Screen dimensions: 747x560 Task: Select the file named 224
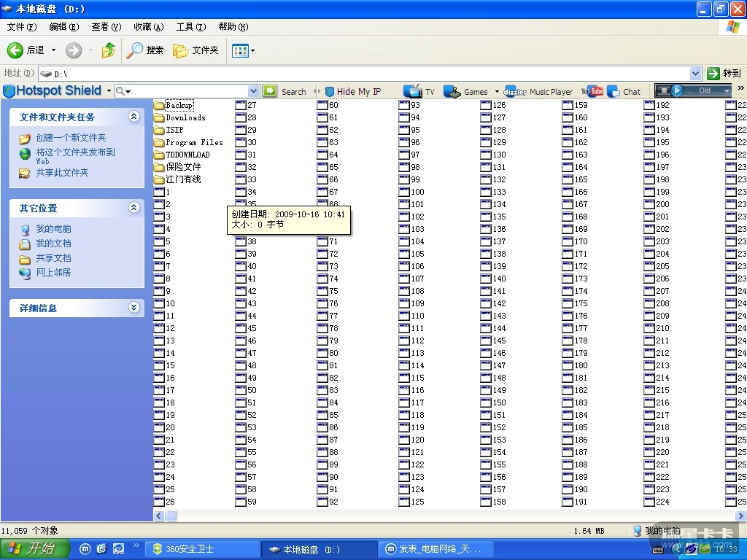point(657,502)
